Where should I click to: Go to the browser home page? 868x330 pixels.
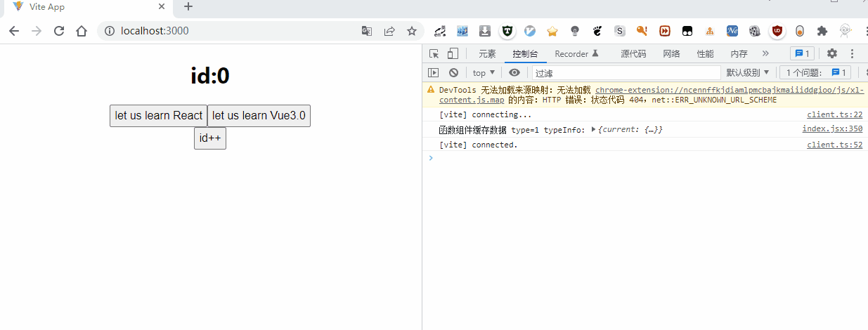coord(82,31)
